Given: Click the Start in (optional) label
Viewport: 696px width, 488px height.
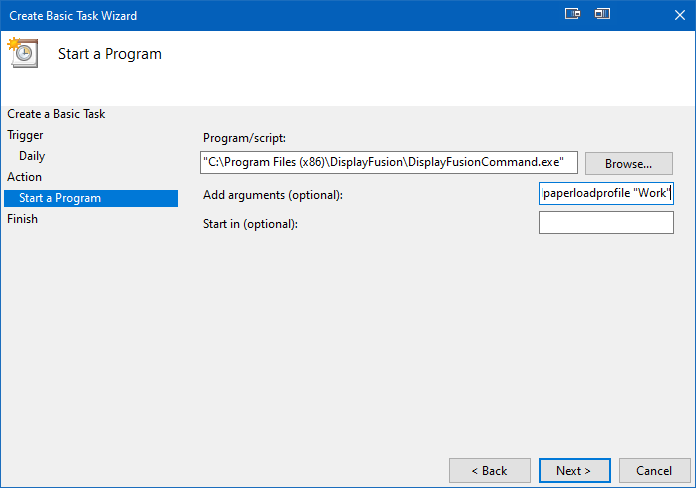Looking at the screenshot, I should point(250,224).
